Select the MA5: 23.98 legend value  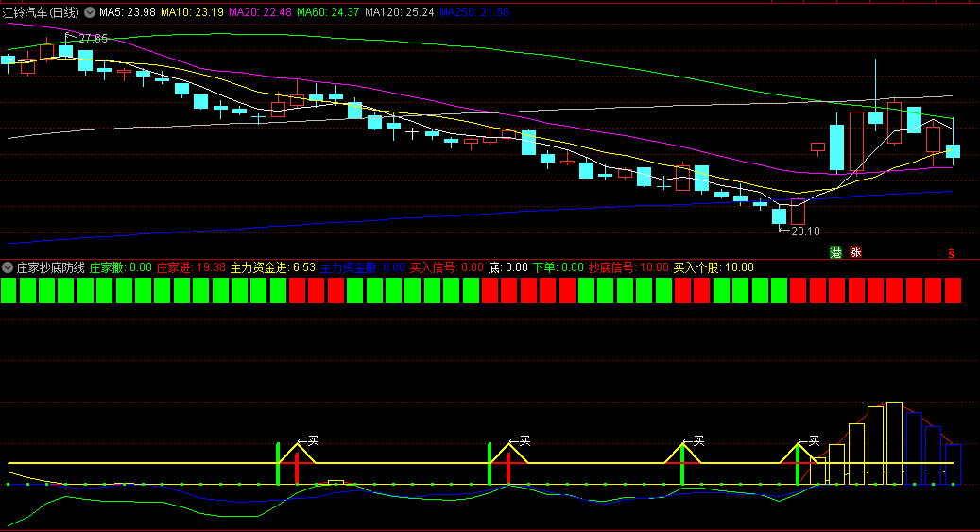pos(128,12)
